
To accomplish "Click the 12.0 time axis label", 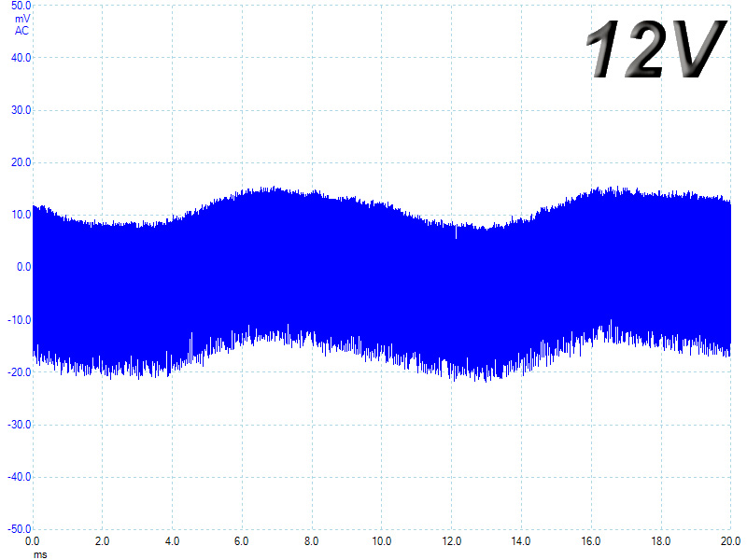I will coord(452,541).
